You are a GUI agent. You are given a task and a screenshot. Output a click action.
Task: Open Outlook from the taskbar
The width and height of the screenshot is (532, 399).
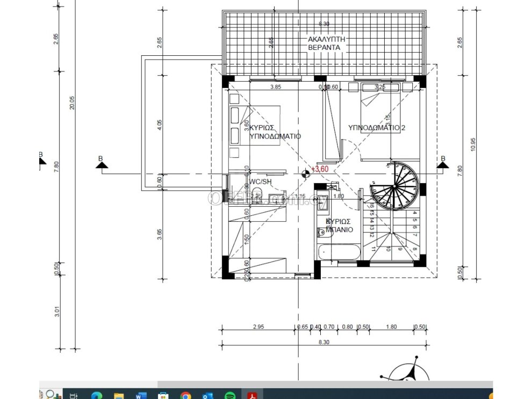coord(207,396)
